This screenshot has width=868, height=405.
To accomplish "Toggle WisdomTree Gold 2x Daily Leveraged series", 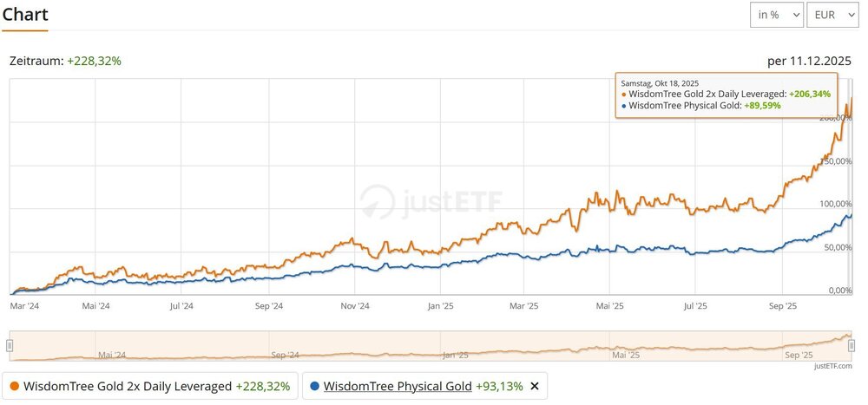I will (x=128, y=387).
